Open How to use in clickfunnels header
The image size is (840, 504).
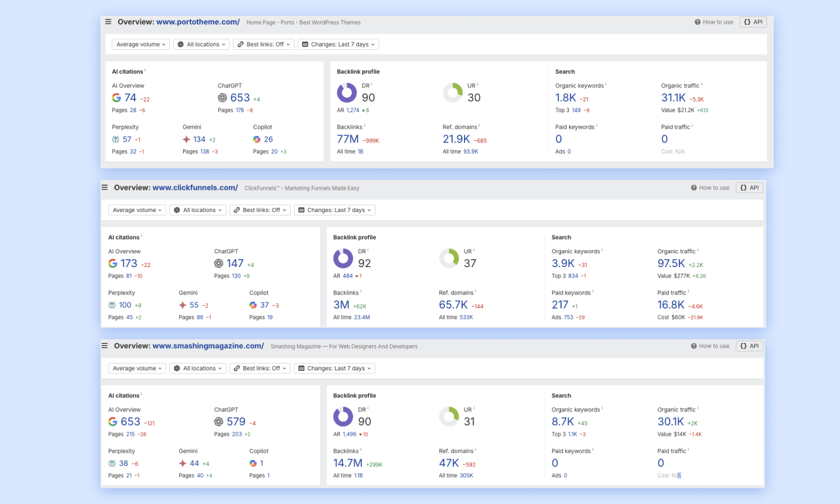pyautogui.click(x=710, y=188)
